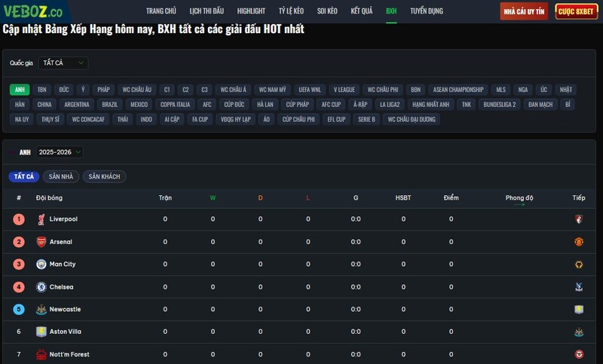The image size is (603, 364).
Task: Click the Arsenal team name
Action: pos(61,242)
